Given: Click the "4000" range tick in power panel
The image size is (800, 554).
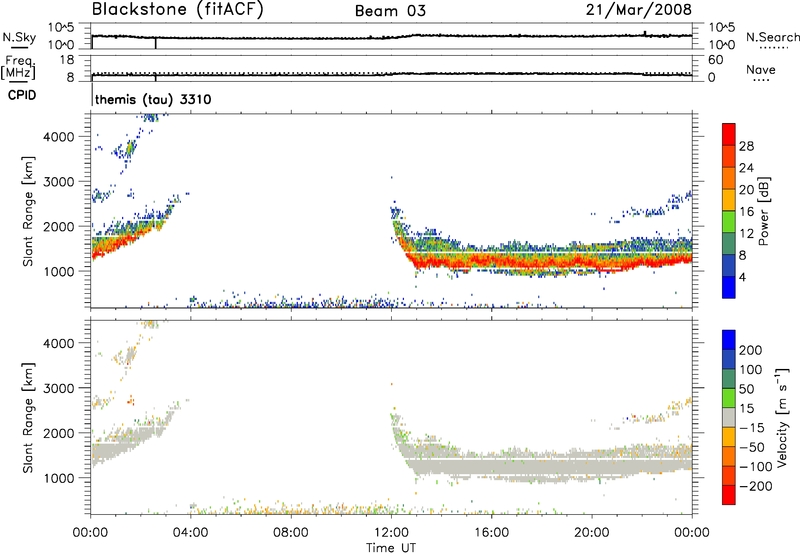Looking at the screenshot, I should coord(59,137).
